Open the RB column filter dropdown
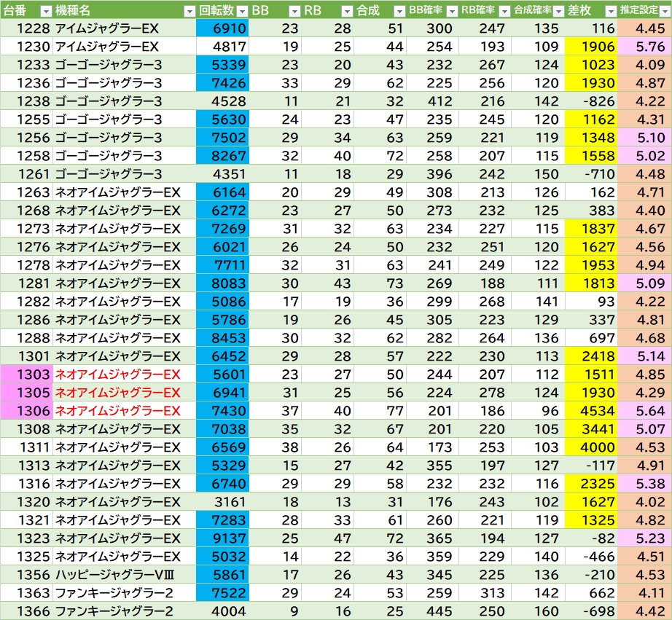 click(346, 11)
